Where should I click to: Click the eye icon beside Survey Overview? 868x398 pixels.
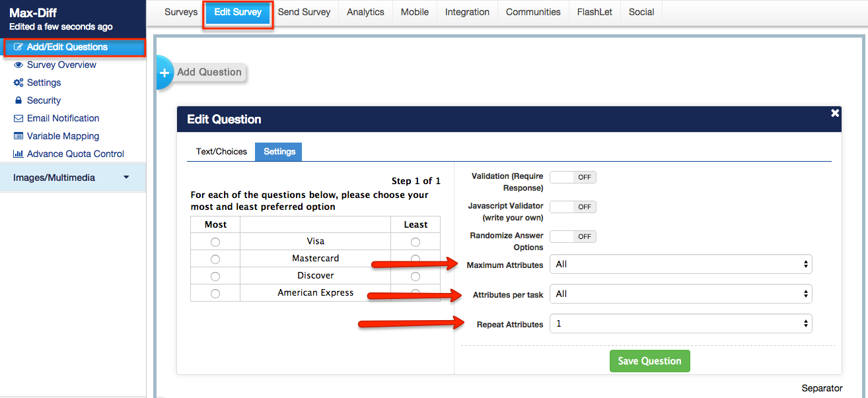coord(18,65)
